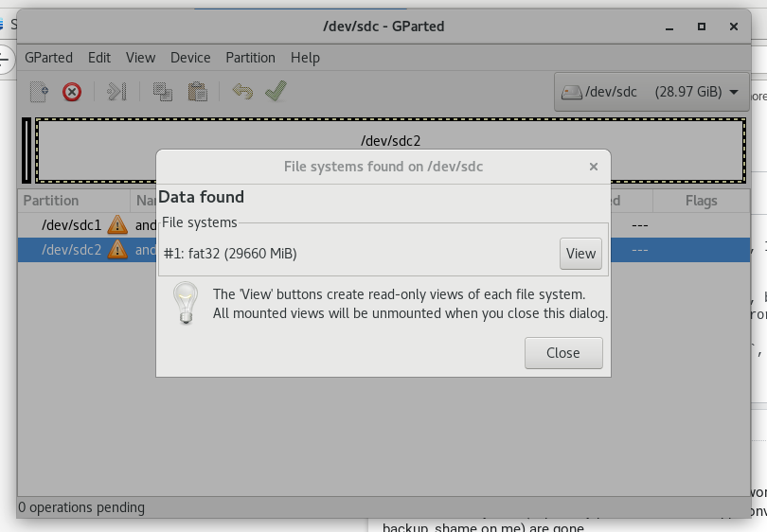Click the warning icon beside /dev/sdc2

click(x=117, y=249)
